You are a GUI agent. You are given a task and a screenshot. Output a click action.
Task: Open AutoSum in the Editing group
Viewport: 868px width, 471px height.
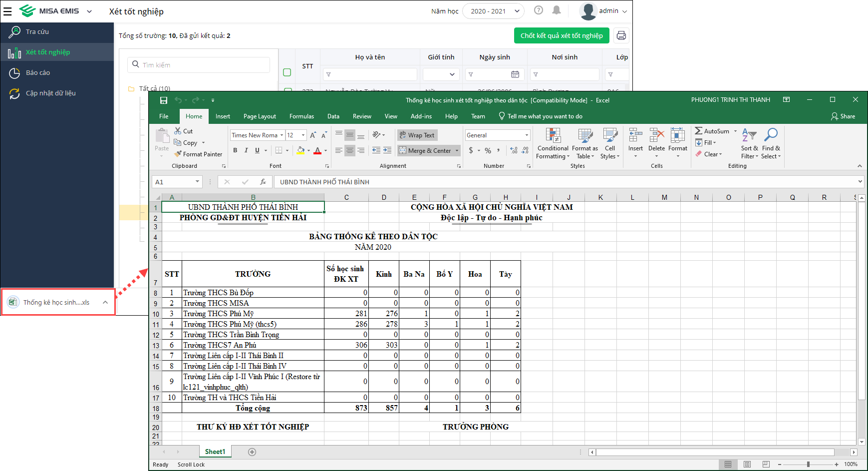click(x=712, y=131)
